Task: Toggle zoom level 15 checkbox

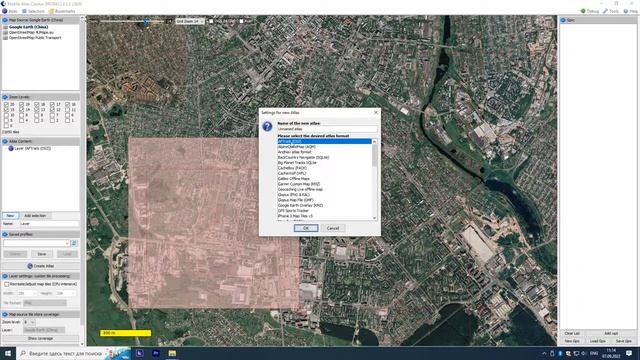Action: (x=6, y=110)
